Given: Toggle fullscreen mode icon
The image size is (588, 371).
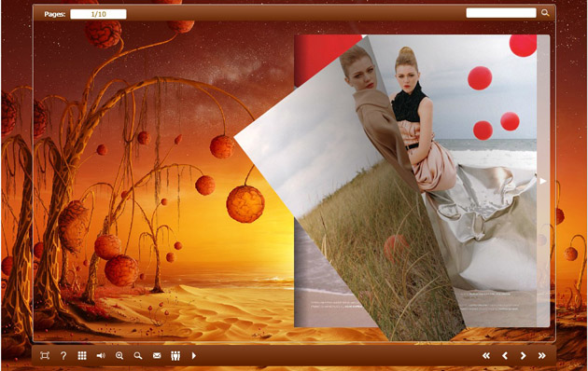Looking at the screenshot, I should pyautogui.click(x=45, y=356).
